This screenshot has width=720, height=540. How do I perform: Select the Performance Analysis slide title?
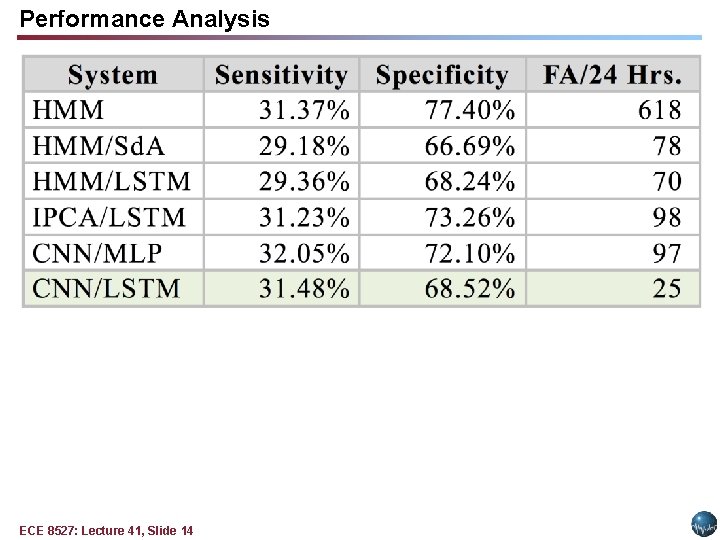click(144, 19)
